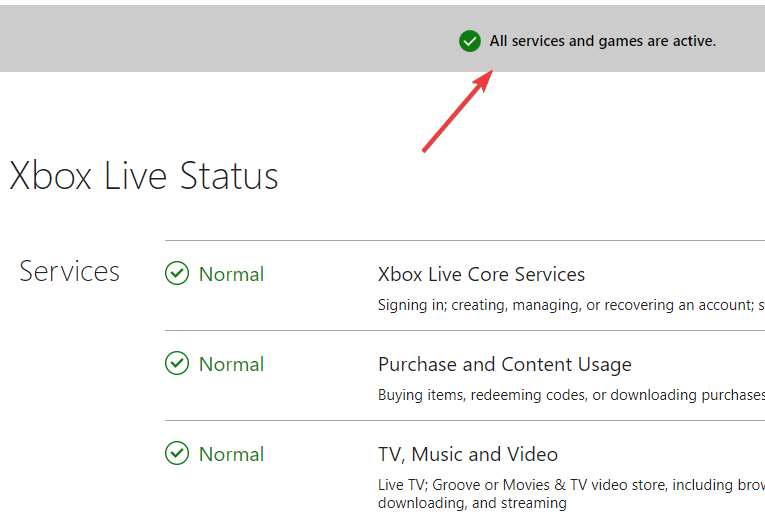Click the solid green checkmark in the banner
Viewport: 765px width, 528px height.
[470, 41]
